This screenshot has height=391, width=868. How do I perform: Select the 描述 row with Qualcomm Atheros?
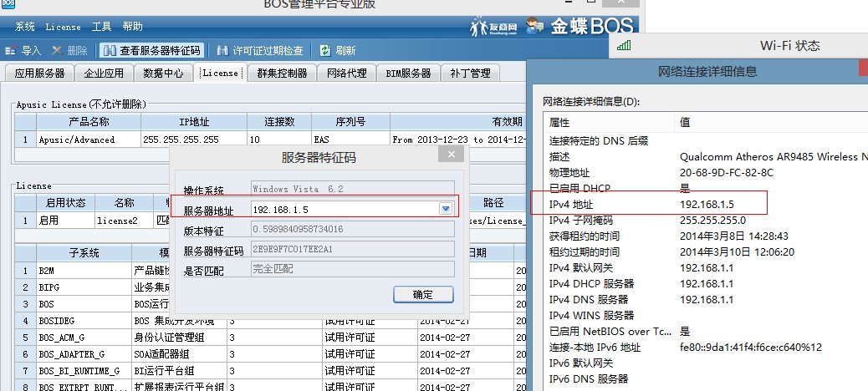click(x=706, y=157)
